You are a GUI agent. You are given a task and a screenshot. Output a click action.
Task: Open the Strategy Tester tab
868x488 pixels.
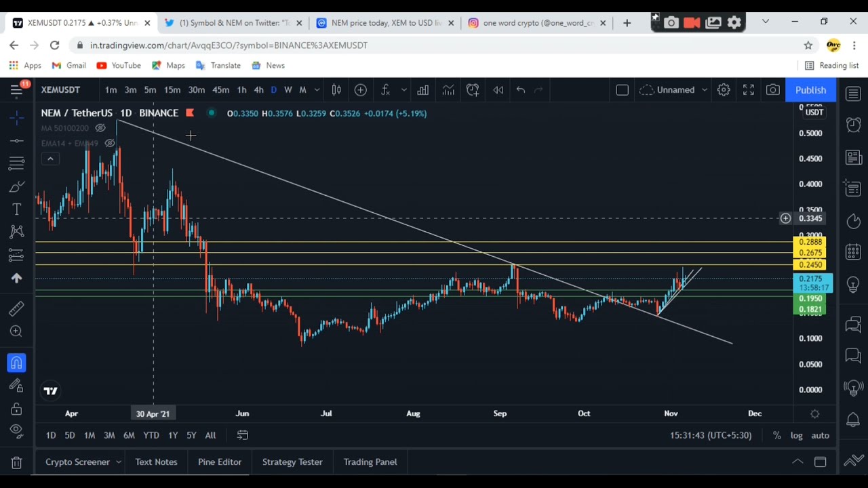tap(292, 462)
